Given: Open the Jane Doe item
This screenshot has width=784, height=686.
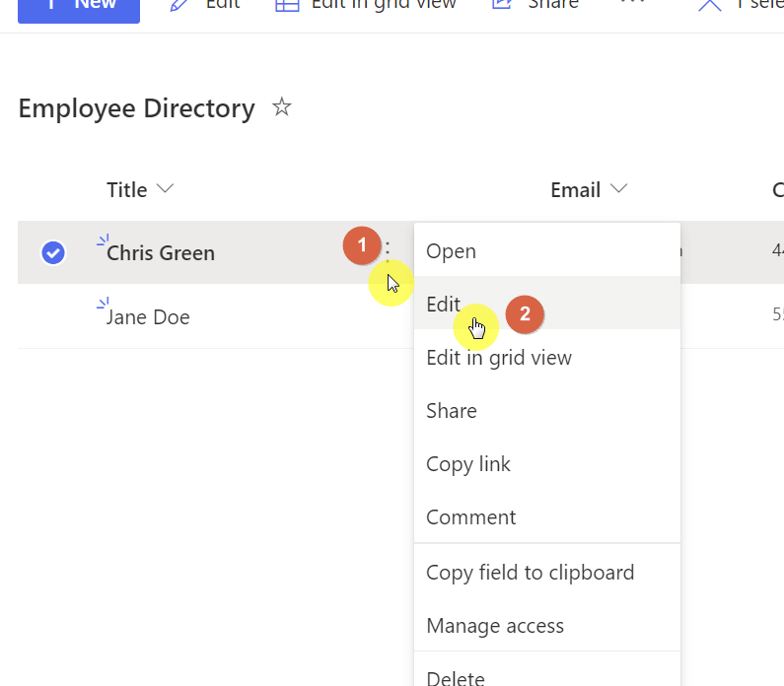Looking at the screenshot, I should 148,317.
